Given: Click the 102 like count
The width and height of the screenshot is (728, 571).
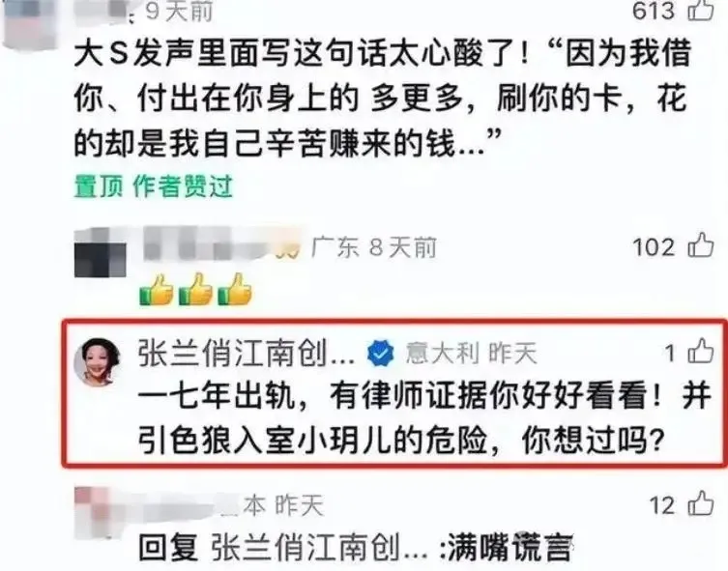Looking at the screenshot, I should click(654, 246).
